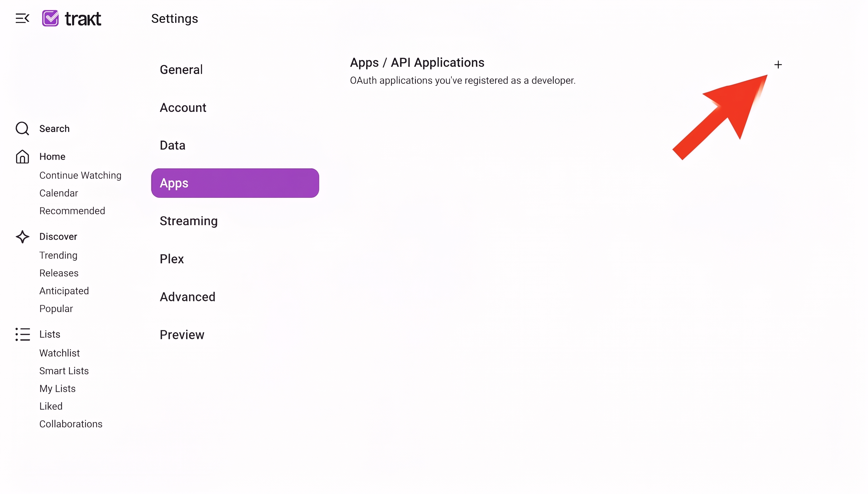868x494 pixels.
Task: Open Continue Watching
Action: tap(80, 175)
